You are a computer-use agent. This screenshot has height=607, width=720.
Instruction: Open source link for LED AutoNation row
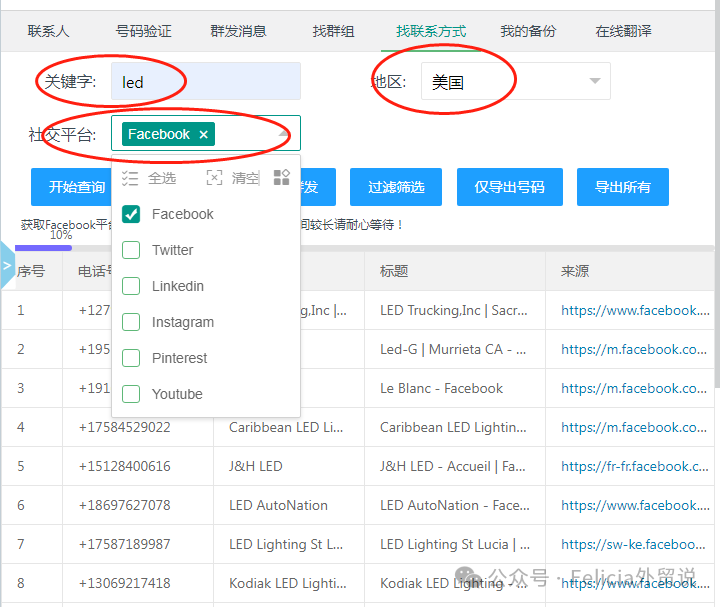coord(636,506)
